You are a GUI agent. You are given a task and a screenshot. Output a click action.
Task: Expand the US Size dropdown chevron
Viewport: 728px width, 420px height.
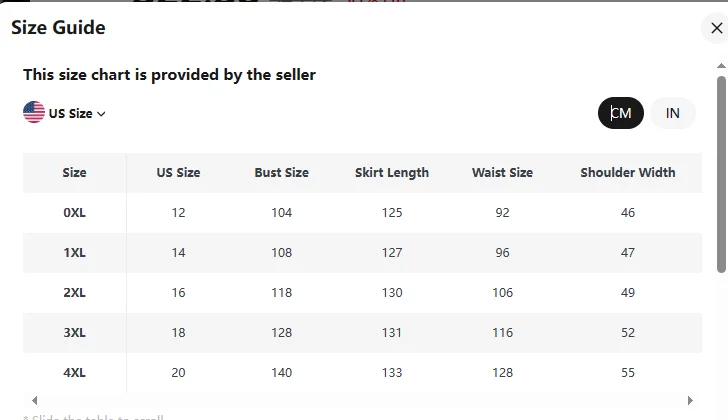coord(102,114)
